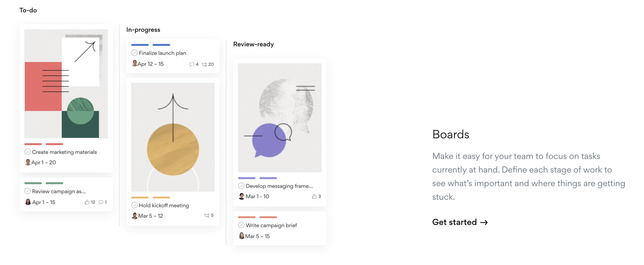Click the purple tag bar on Develop messaging card
Viewport: 644px width, 265px height.
click(x=247, y=178)
